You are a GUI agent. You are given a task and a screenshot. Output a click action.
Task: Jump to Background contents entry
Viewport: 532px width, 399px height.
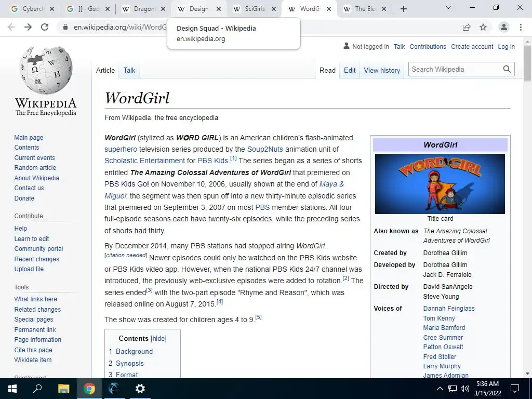coord(135,352)
